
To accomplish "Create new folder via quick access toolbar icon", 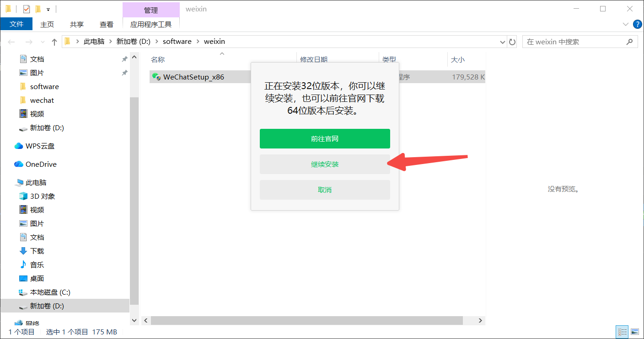I will click(38, 9).
